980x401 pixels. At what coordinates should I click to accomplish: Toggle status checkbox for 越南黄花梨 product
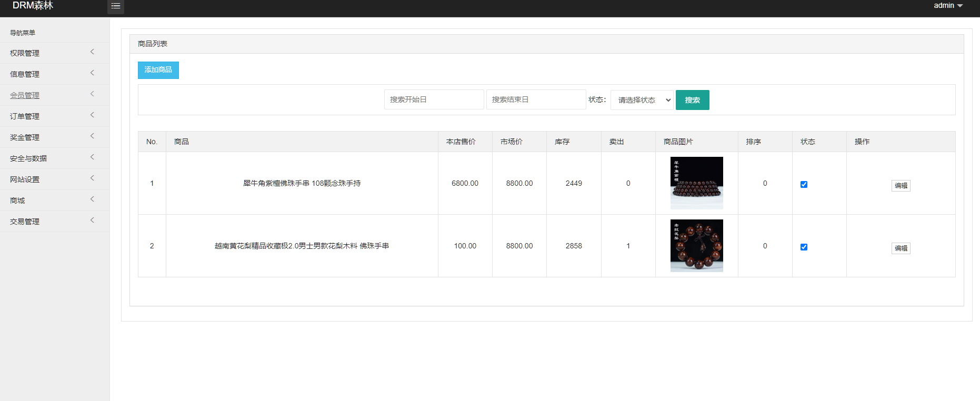(x=804, y=247)
